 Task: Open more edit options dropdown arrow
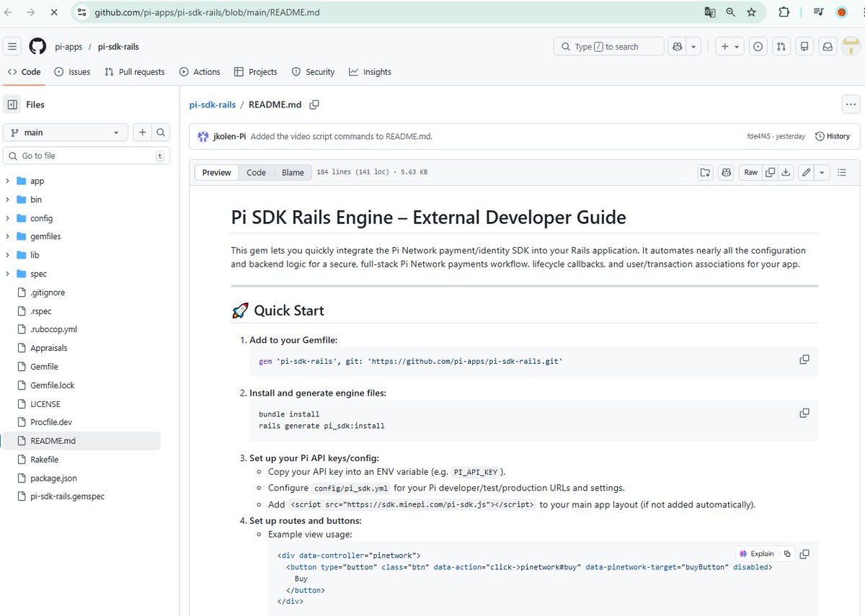(822, 172)
